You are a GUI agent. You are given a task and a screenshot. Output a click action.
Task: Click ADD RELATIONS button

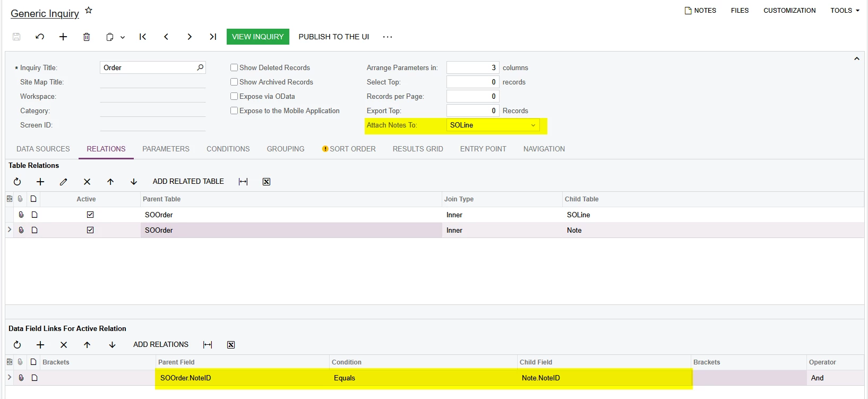[161, 345]
